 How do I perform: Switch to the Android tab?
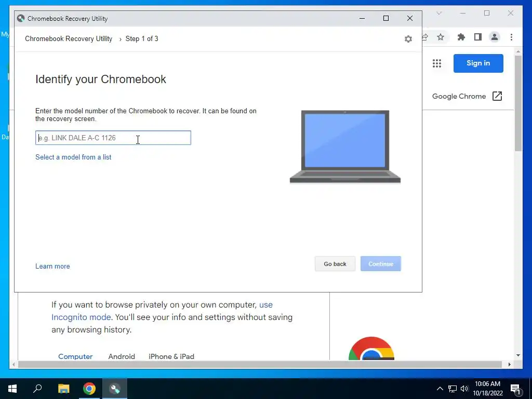pyautogui.click(x=122, y=356)
